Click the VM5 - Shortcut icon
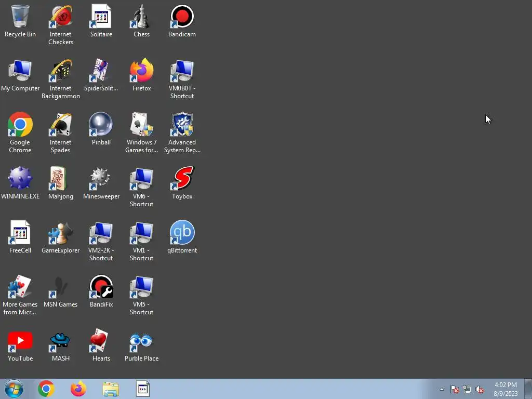The width and height of the screenshot is (532, 399). pyautogui.click(x=141, y=295)
